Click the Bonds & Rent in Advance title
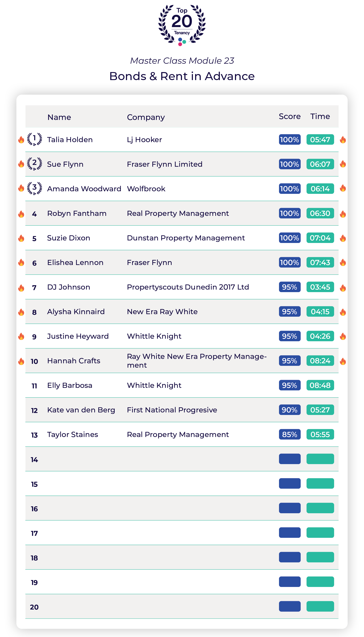 pyautogui.click(x=182, y=76)
